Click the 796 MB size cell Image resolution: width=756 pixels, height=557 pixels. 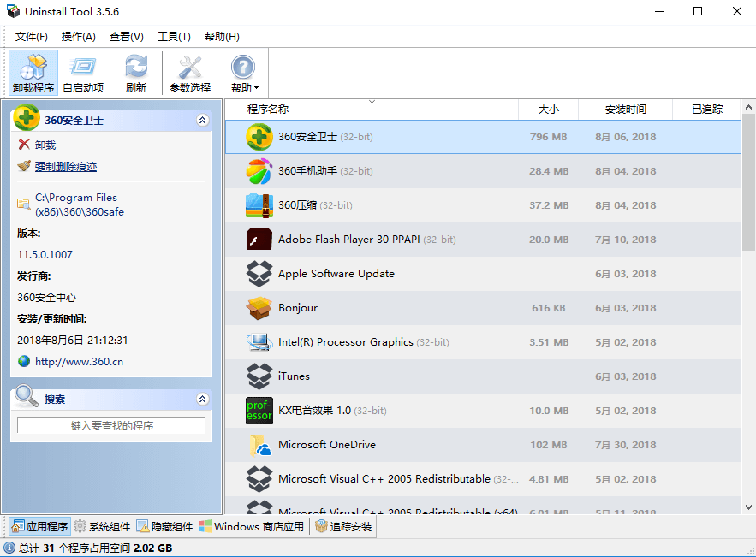click(x=548, y=137)
